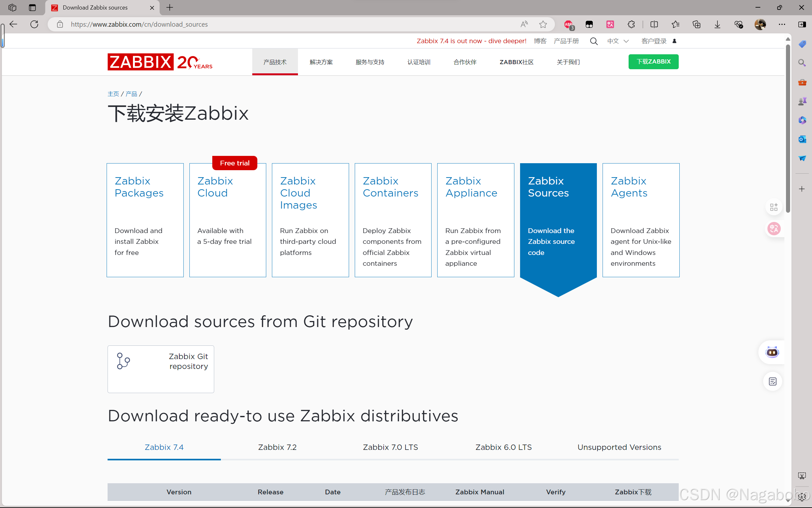Screen dimensions: 812x508
Task: Click the green 下载ZABBIX button
Action: point(653,62)
